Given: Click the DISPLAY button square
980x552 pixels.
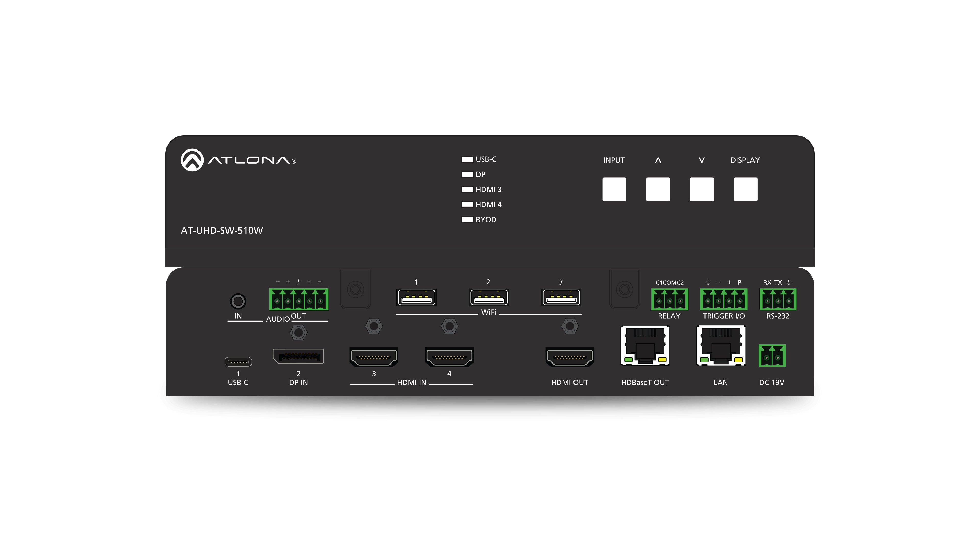Looking at the screenshot, I should (x=745, y=189).
